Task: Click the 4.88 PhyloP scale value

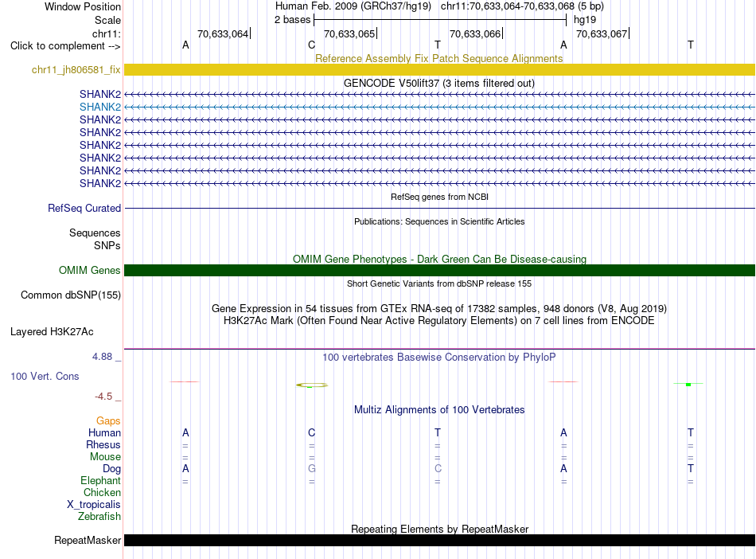Action: pyautogui.click(x=102, y=357)
